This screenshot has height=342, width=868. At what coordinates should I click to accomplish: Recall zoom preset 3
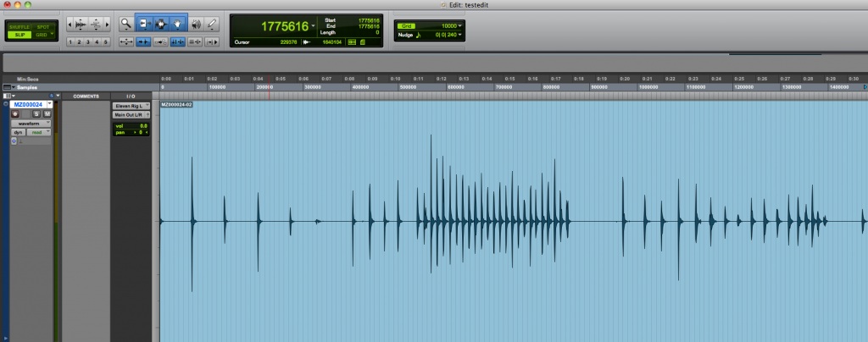[x=88, y=42]
